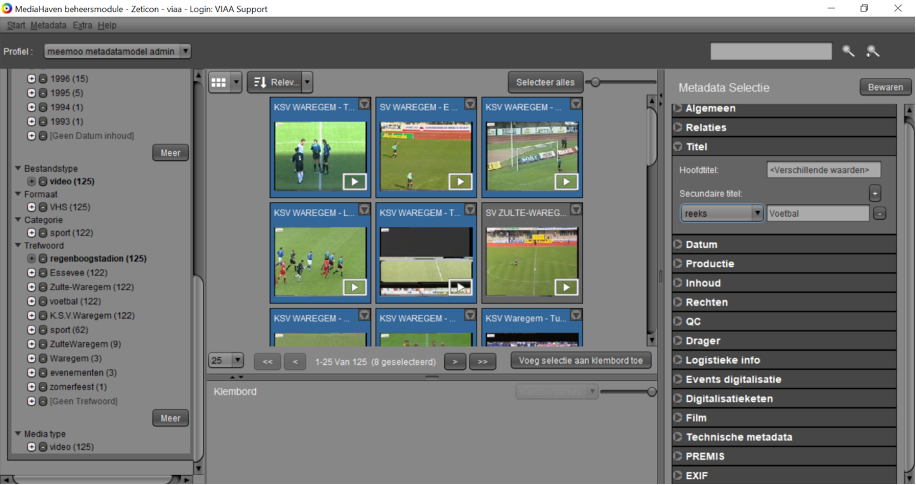916x485 pixels.
Task: Collapse the Formaat facet group
Action: tap(18, 194)
